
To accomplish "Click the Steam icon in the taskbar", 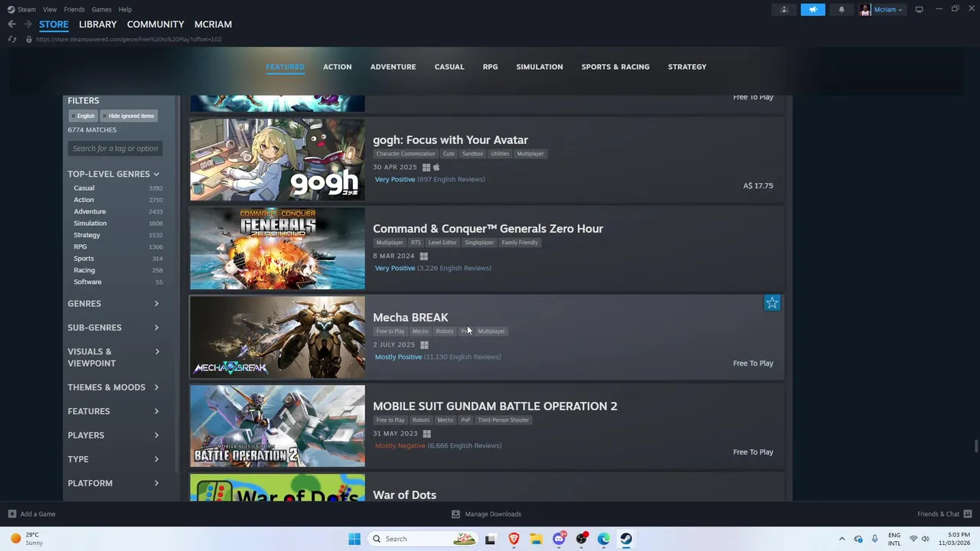I will coord(626,539).
